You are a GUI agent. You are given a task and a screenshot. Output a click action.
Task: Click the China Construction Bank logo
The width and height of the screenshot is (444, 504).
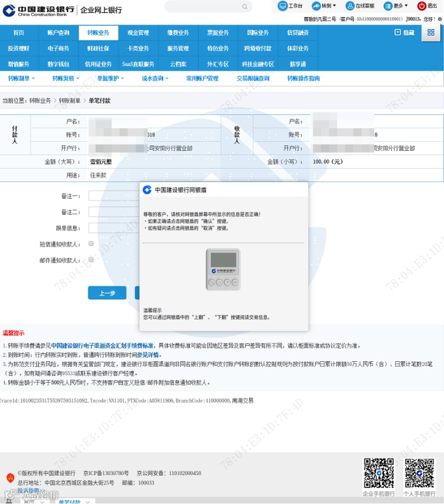click(x=38, y=10)
